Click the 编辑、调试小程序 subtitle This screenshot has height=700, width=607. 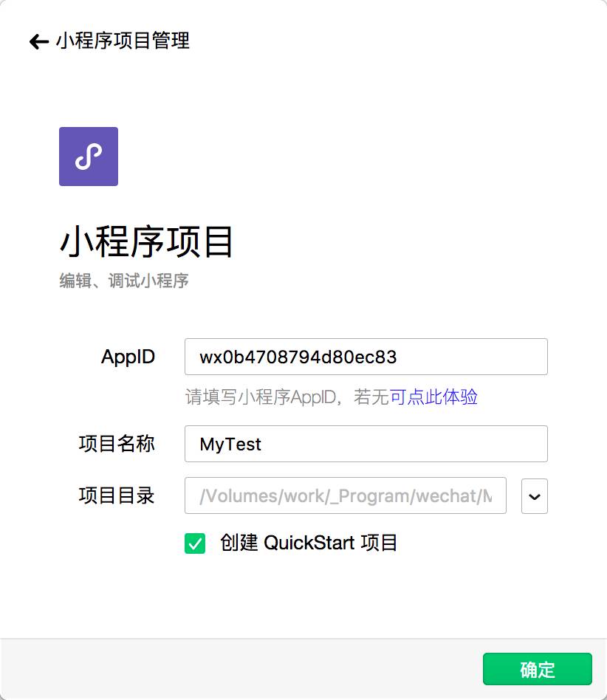click(124, 281)
